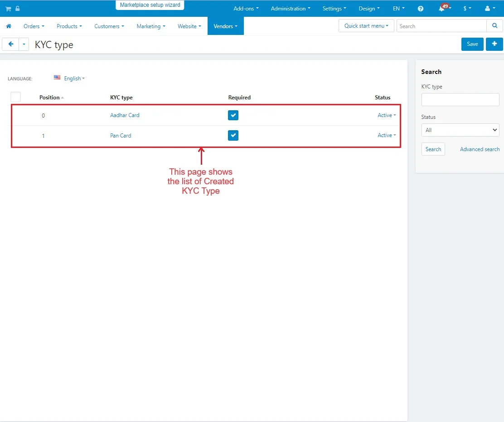Viewport: 504px width, 422px height.
Task: Uncheck Required for Aadhar Card
Action: pos(233,115)
